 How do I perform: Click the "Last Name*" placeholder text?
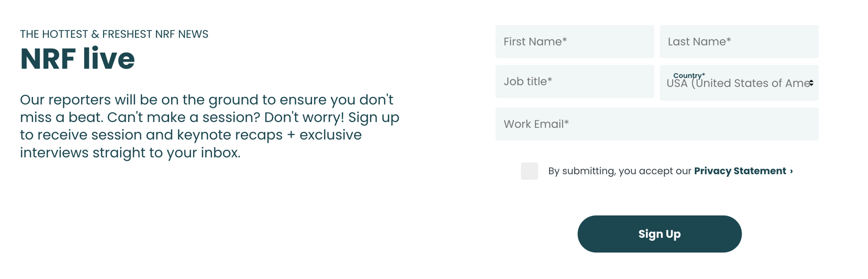tap(699, 42)
